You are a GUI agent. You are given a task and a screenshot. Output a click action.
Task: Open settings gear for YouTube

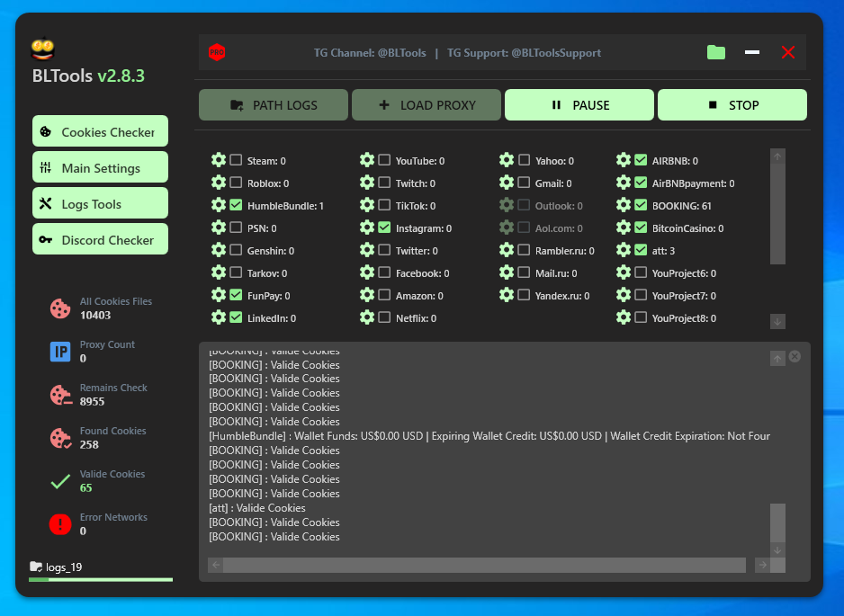[x=367, y=160]
